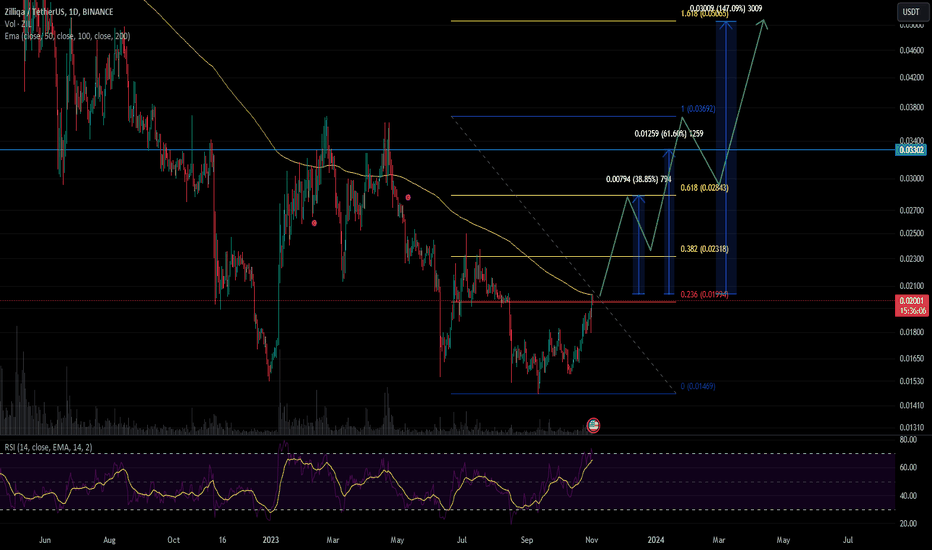Image resolution: width=932 pixels, height=550 pixels.
Task: Click the 80.00 RSI axis value
Action: point(908,440)
